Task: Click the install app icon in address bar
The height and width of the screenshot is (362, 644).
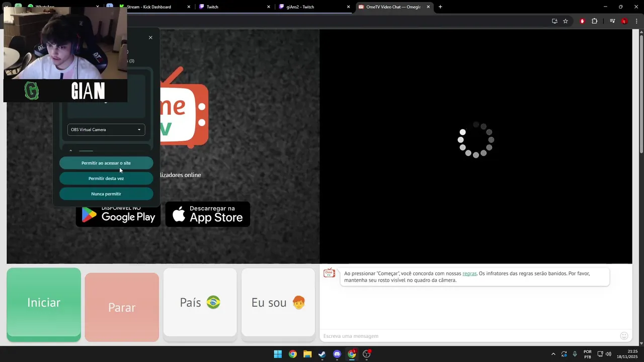Action: 554,21
